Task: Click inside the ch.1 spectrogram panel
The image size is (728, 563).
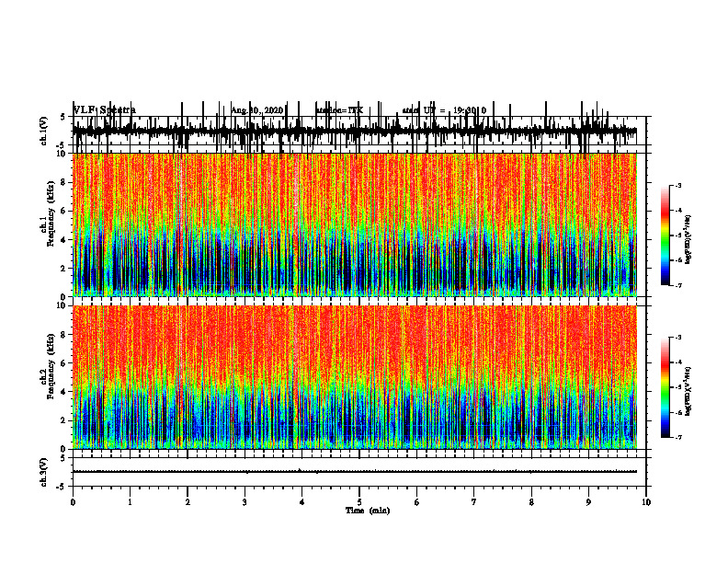Action: 355,224
